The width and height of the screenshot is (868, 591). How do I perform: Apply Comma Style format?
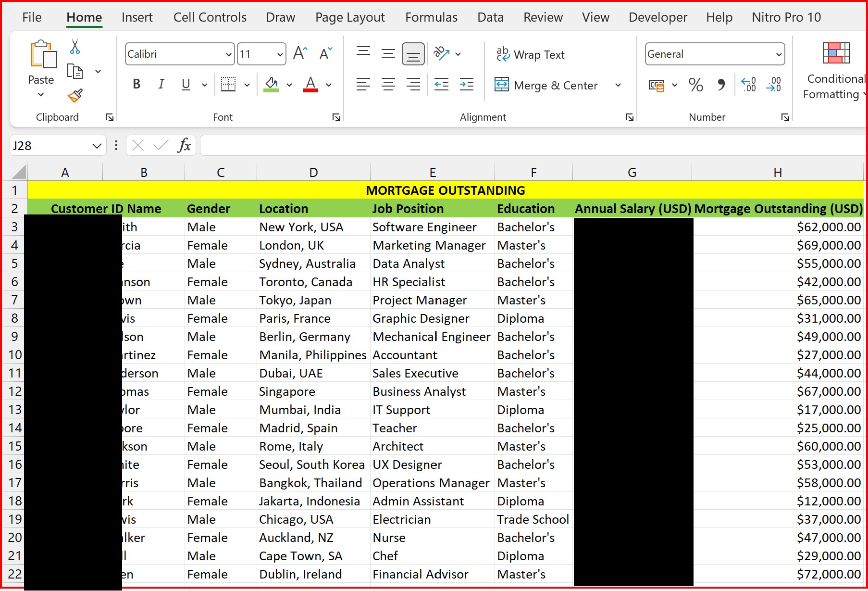click(721, 85)
